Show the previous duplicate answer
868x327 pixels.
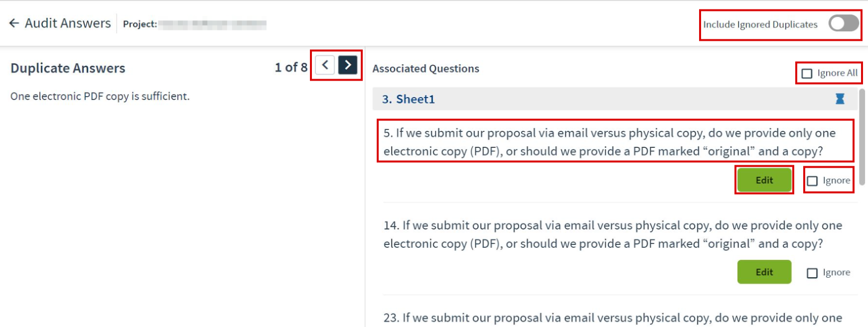pyautogui.click(x=325, y=65)
